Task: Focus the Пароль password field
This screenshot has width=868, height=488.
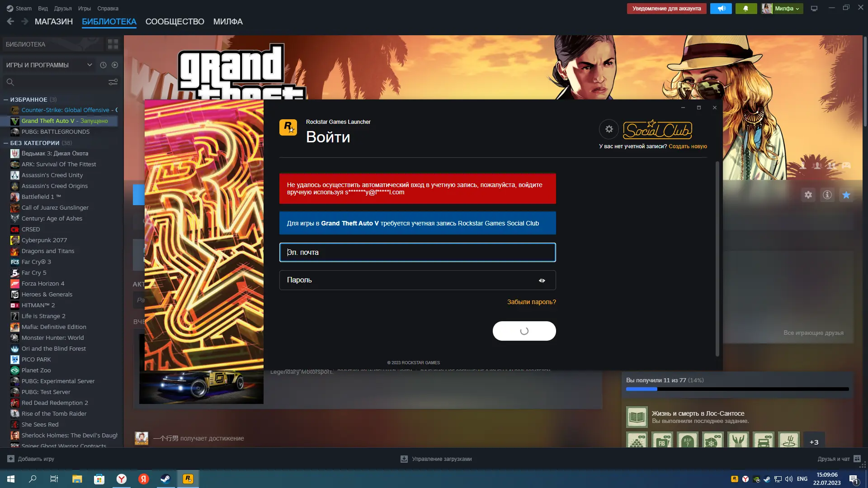Action: [417, 280]
